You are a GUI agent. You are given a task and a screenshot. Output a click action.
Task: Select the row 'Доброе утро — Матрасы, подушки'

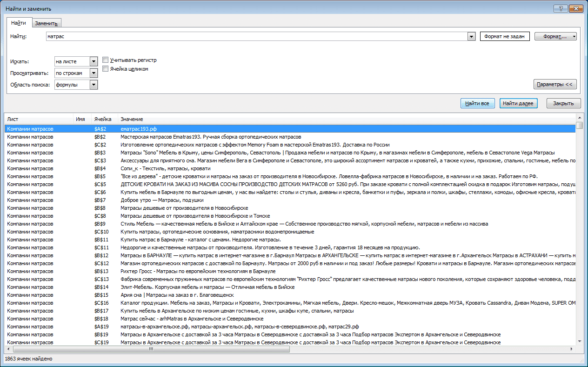(290, 200)
